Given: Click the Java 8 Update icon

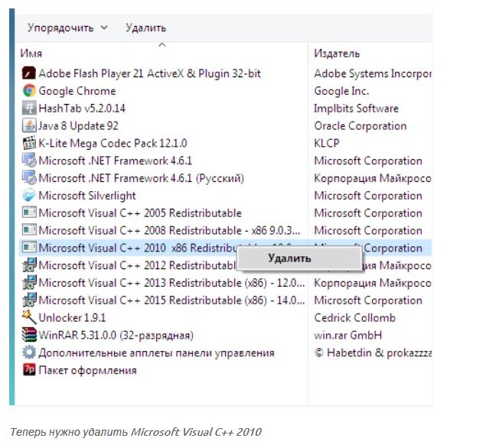Looking at the screenshot, I should [29, 126].
